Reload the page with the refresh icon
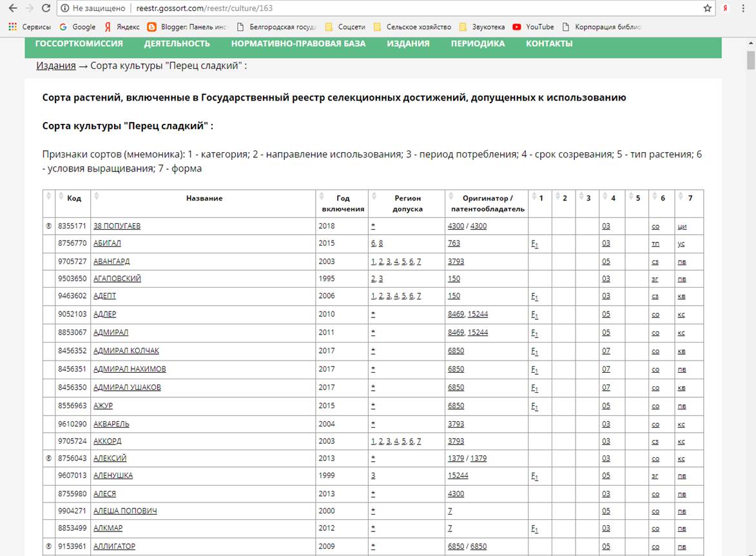This screenshot has width=756, height=556. (46, 8)
